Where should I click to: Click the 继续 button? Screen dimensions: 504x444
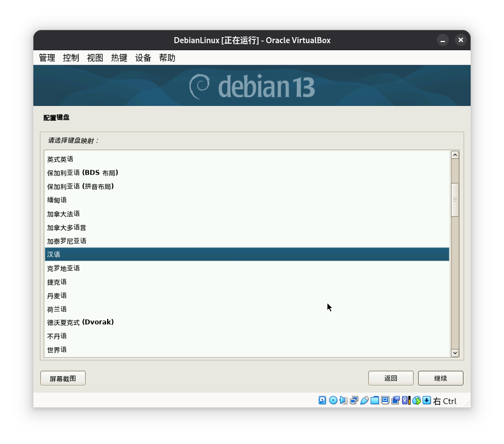[x=441, y=378]
